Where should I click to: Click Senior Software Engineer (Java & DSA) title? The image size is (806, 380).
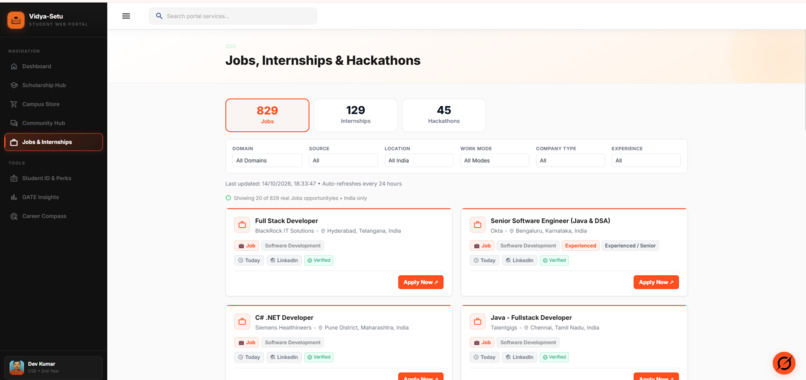tap(550, 221)
